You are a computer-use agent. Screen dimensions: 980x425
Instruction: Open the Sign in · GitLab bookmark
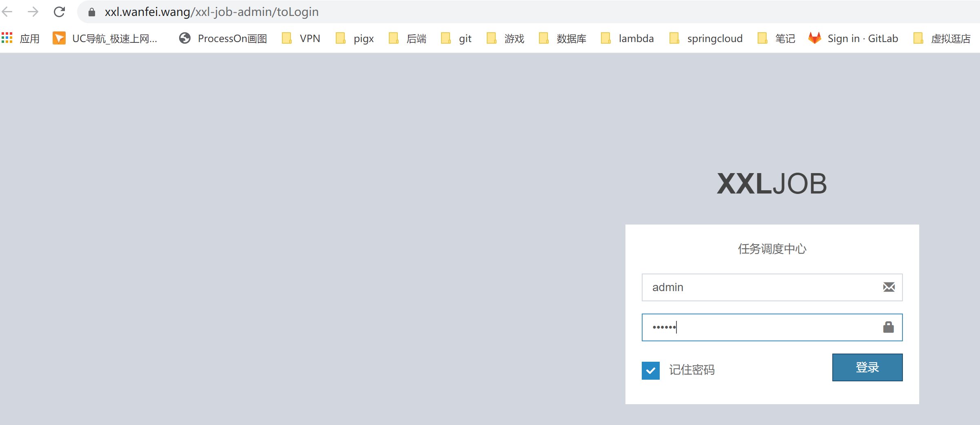pos(853,38)
